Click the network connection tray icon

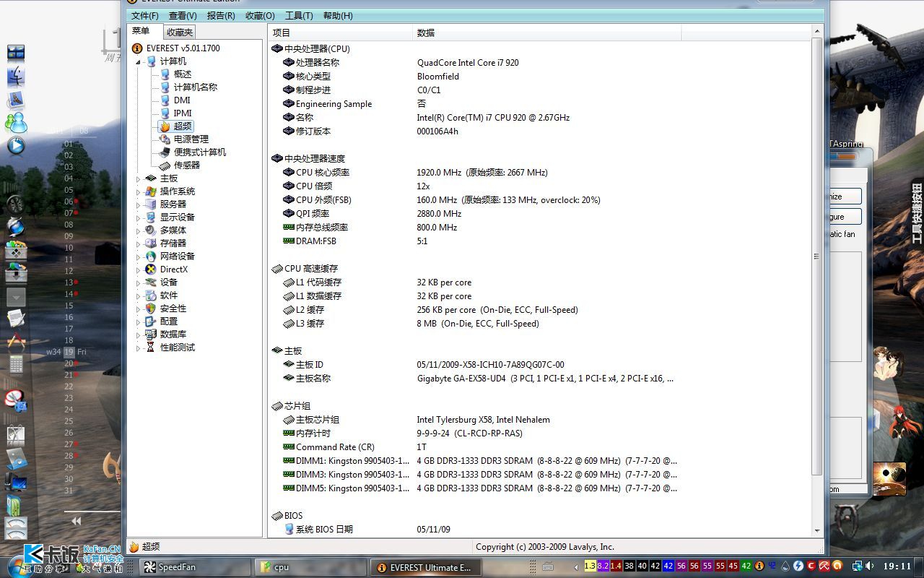tap(857, 566)
